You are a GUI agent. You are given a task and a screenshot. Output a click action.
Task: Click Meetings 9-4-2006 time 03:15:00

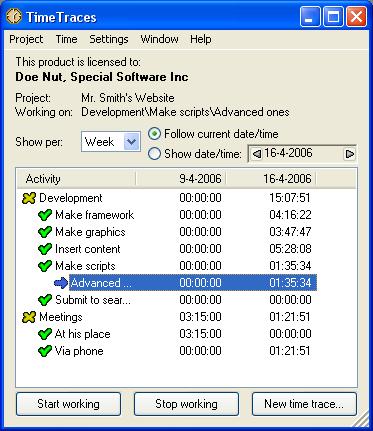(x=200, y=317)
